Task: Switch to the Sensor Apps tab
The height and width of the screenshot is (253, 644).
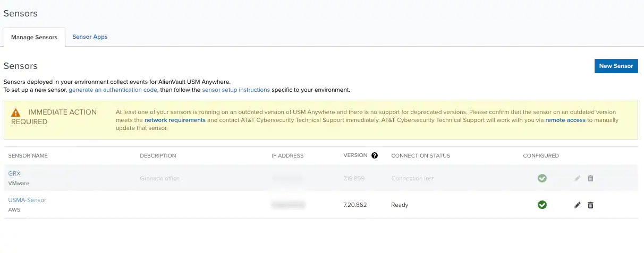Action: tap(90, 37)
